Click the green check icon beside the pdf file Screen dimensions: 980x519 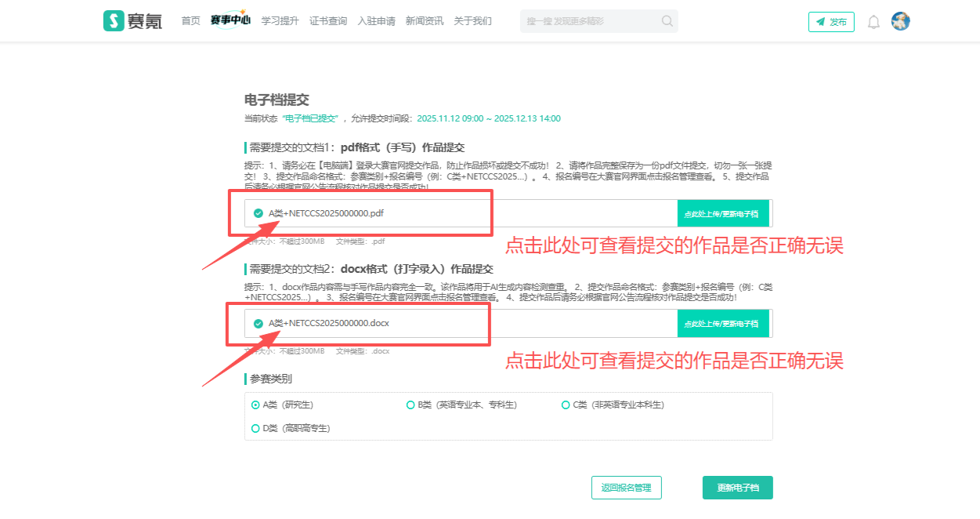pos(259,213)
